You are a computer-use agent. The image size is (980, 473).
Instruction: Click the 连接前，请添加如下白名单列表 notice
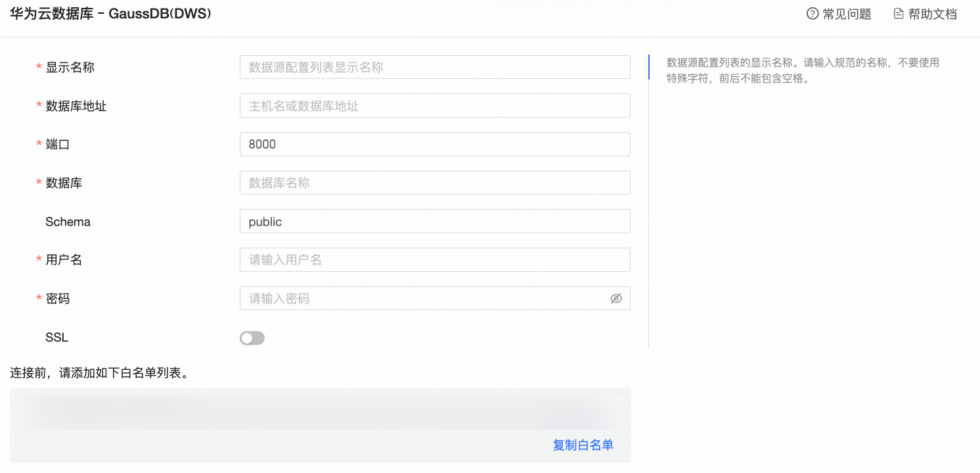pyautogui.click(x=100, y=373)
